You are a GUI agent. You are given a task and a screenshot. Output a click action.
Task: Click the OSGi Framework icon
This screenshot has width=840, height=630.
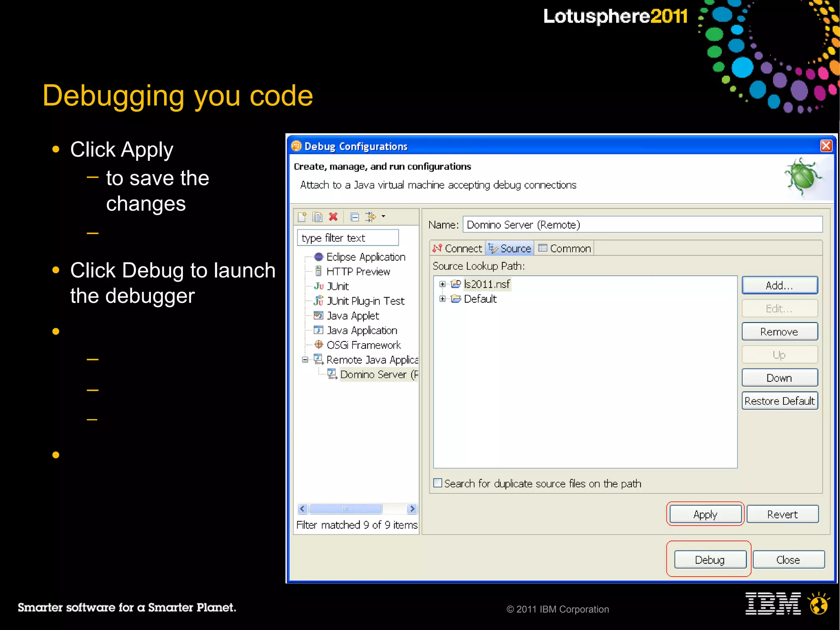tap(319, 345)
